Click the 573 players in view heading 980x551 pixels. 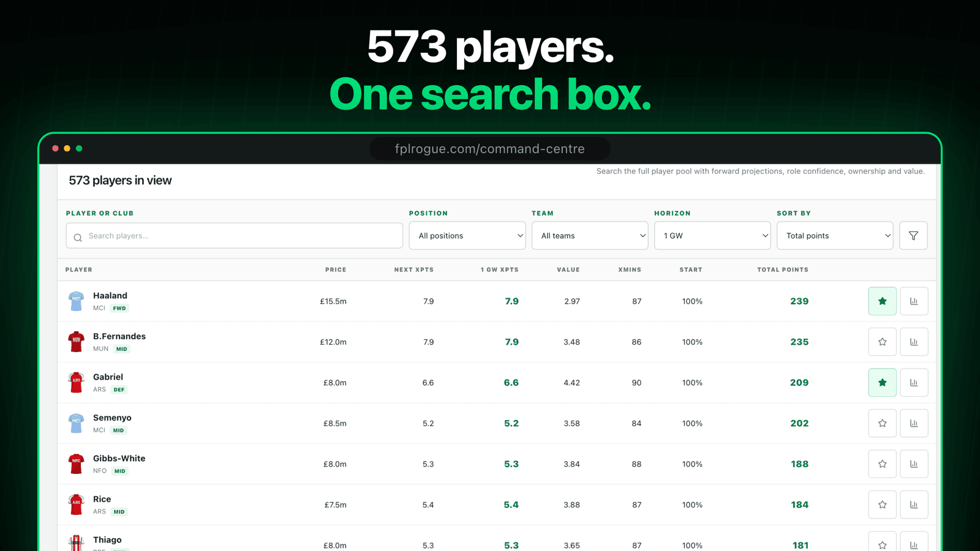120,181
